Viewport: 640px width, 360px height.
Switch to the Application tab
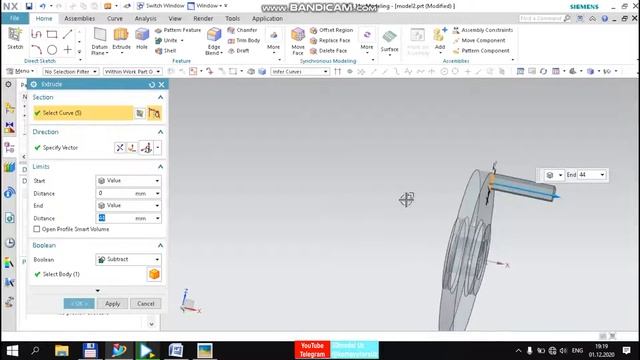[267, 18]
